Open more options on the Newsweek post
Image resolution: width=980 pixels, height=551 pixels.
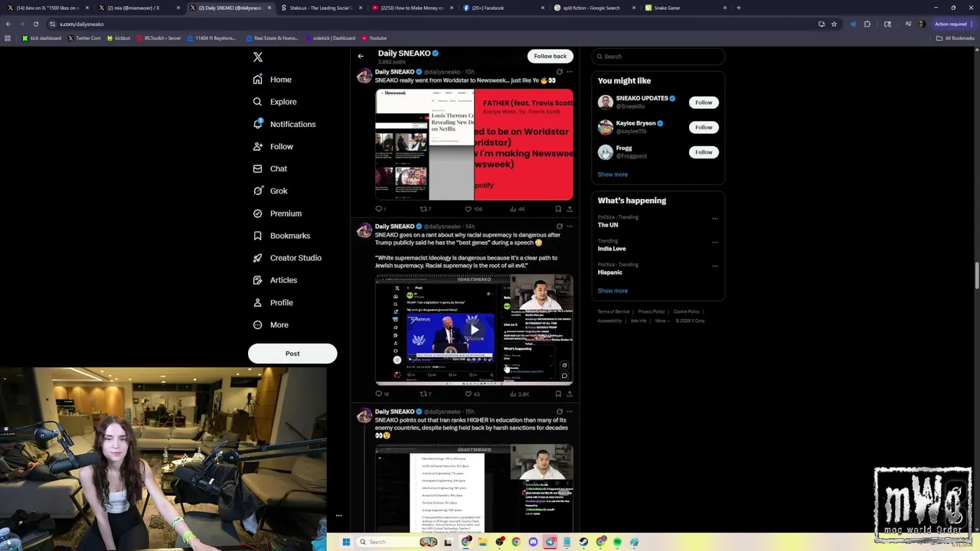click(x=570, y=72)
